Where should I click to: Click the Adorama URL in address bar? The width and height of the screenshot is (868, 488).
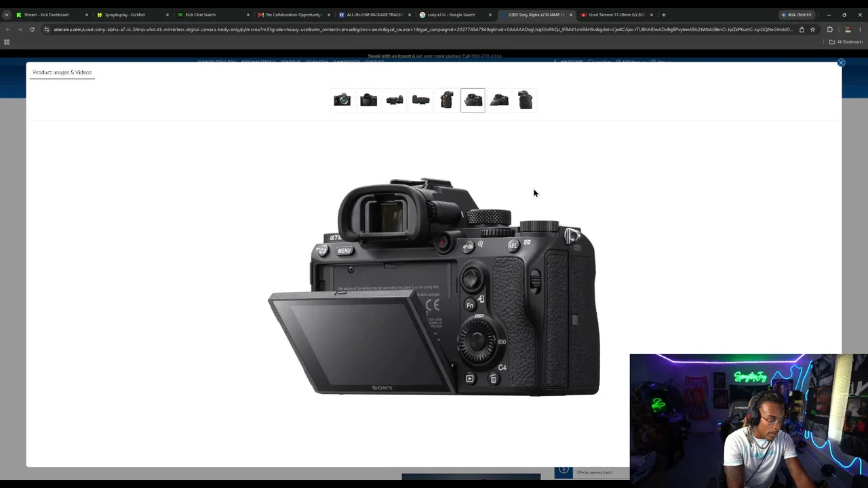coord(422,30)
